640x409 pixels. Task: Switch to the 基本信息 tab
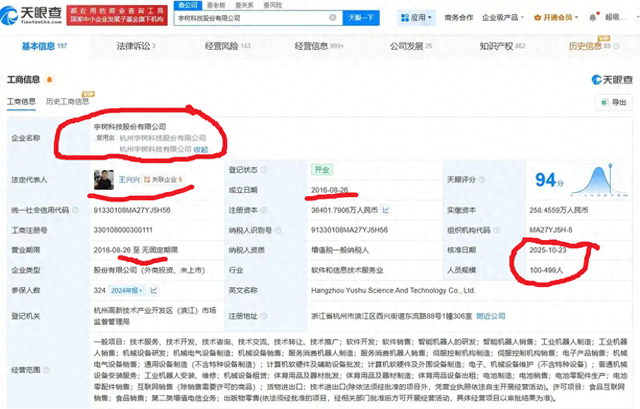click(44, 46)
